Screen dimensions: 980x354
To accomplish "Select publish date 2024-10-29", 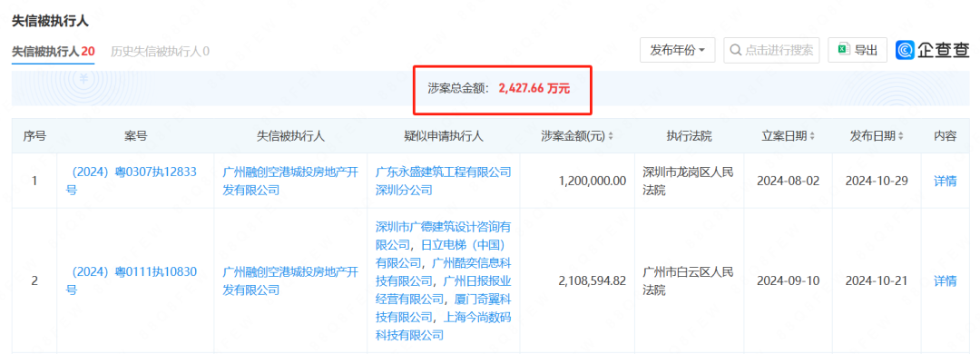I will (x=877, y=182).
